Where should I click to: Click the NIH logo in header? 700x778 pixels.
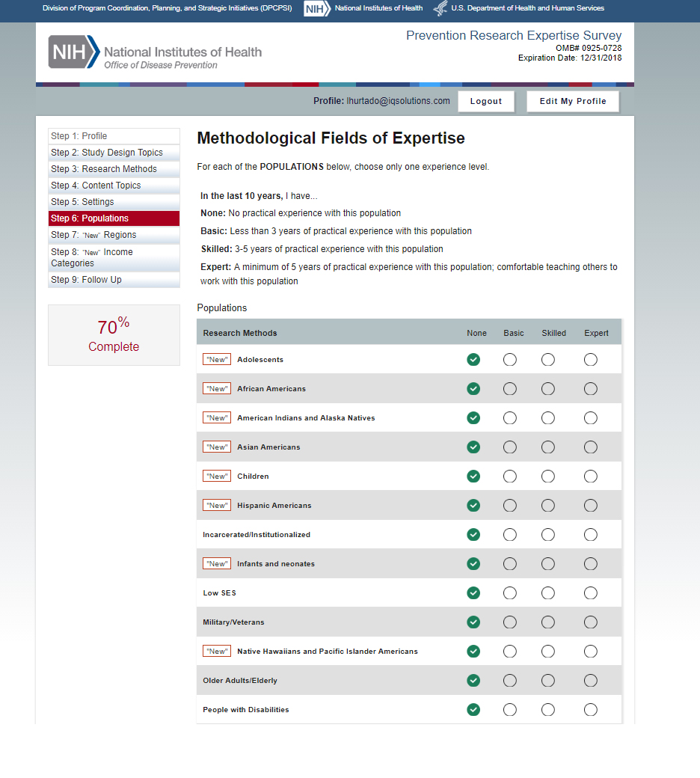74,52
